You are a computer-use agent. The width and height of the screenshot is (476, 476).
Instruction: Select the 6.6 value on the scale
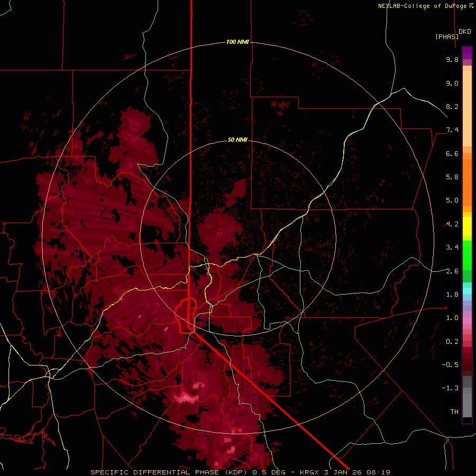coord(452,153)
